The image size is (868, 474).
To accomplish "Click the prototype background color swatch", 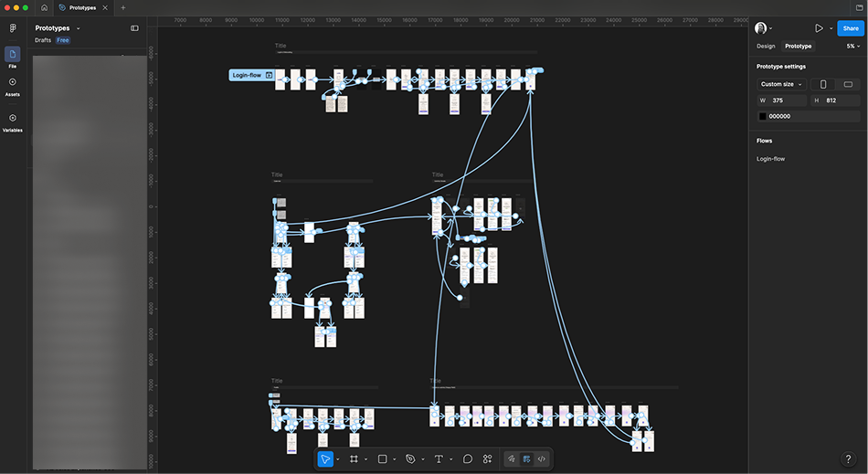I will 762,116.
